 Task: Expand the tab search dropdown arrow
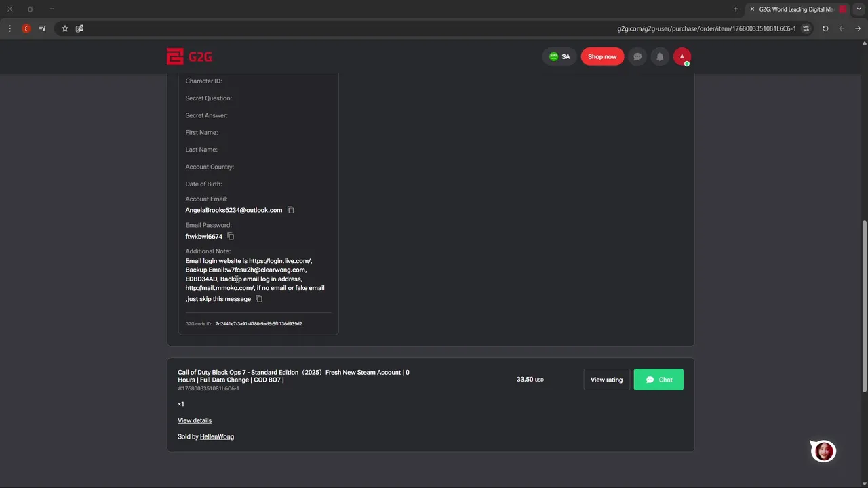click(859, 9)
